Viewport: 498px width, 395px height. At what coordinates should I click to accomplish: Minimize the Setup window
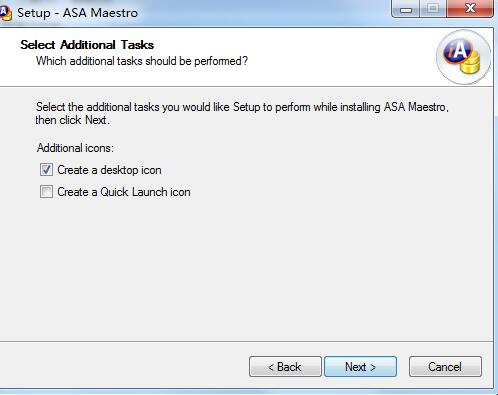(405, 8)
